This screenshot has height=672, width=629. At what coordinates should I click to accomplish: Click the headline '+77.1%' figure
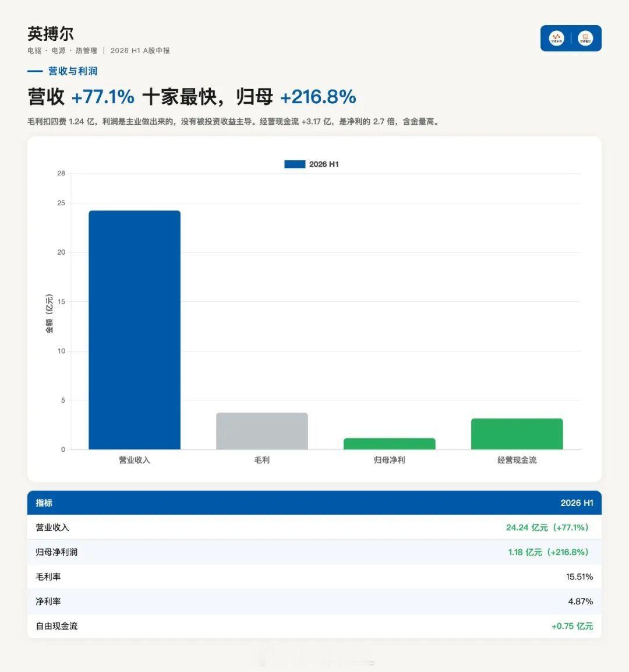[103, 97]
